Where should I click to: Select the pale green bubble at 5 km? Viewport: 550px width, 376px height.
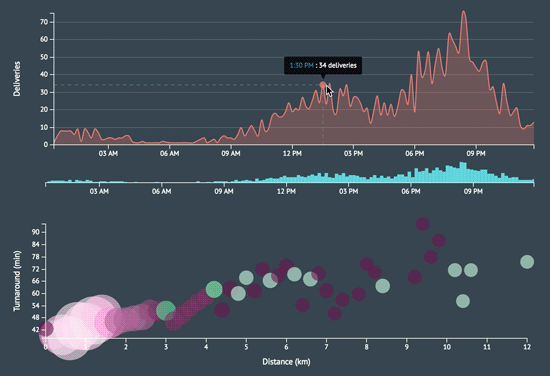(x=246, y=278)
